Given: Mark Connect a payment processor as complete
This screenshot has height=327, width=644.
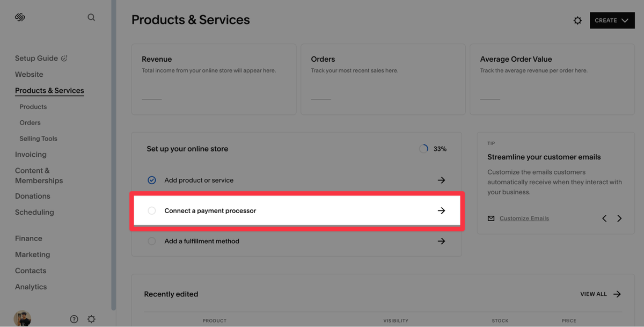Looking at the screenshot, I should point(152,210).
